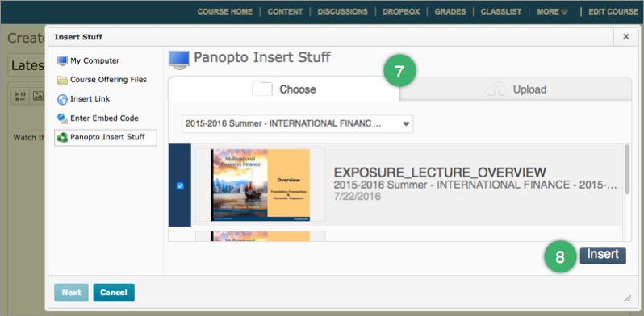This screenshot has height=316, width=644.
Task: Click the 7/22/2016 date text
Action: coord(358,197)
